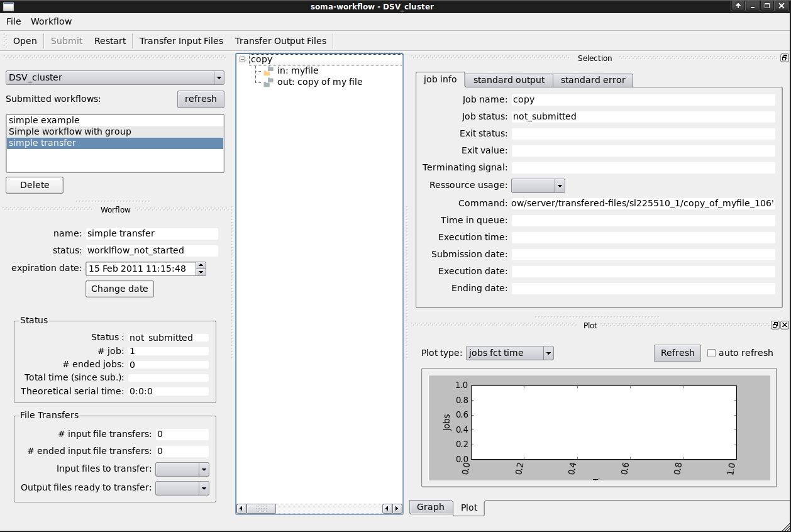The height and width of the screenshot is (532, 791).
Task: Click the window menu icon in the title bar
Action: tap(9, 6)
